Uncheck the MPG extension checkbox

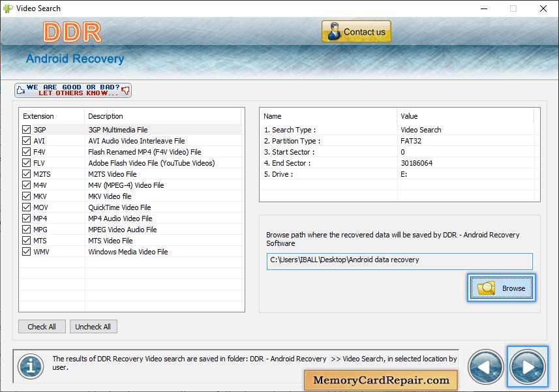(26, 229)
